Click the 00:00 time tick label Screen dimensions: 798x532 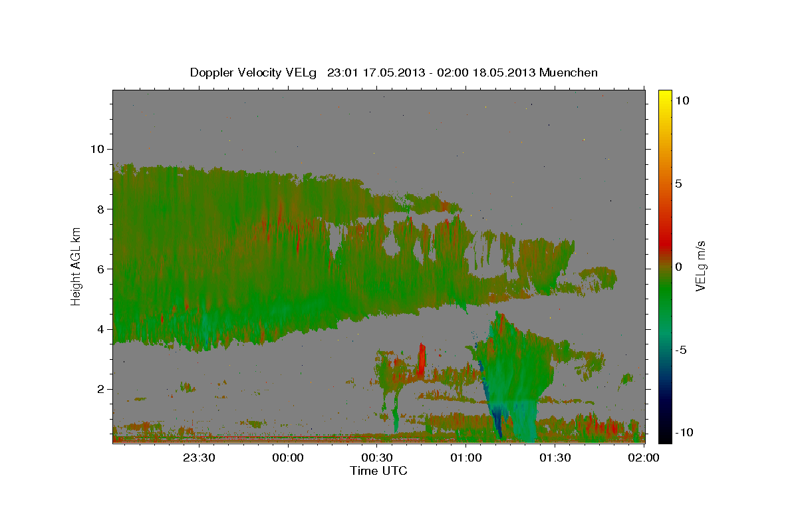pos(289,458)
